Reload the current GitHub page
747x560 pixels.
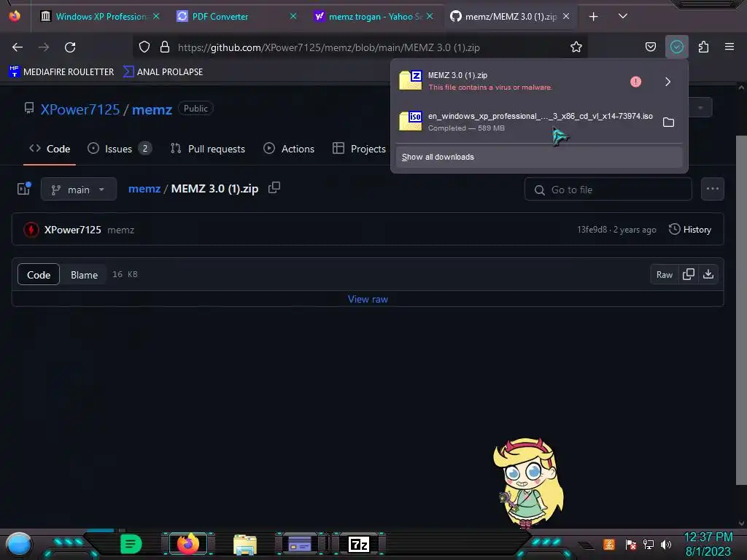coord(70,47)
